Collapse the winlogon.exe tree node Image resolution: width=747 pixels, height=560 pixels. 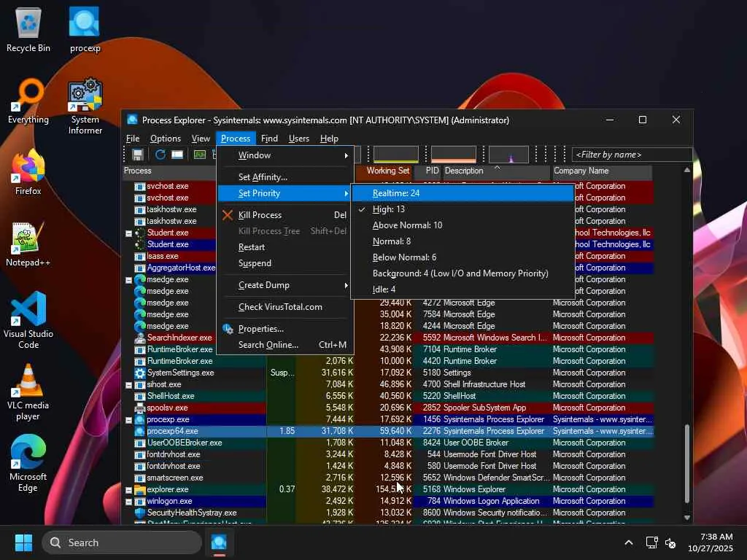pyautogui.click(x=128, y=502)
